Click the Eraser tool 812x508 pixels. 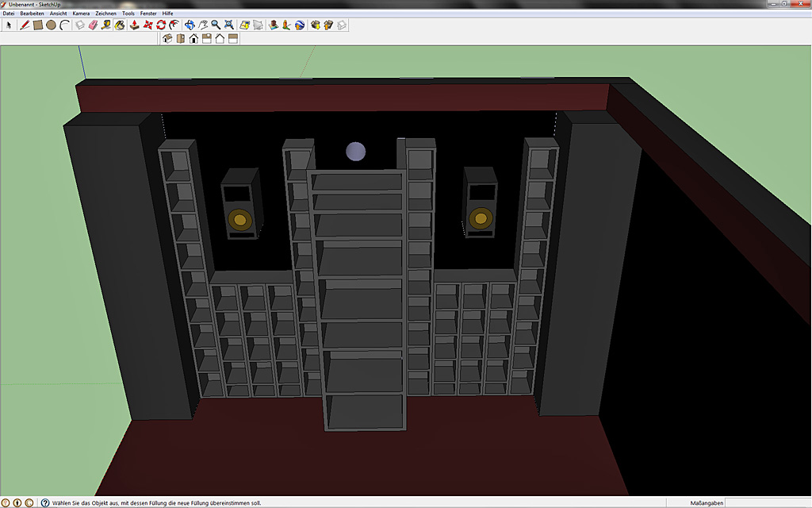[93, 25]
